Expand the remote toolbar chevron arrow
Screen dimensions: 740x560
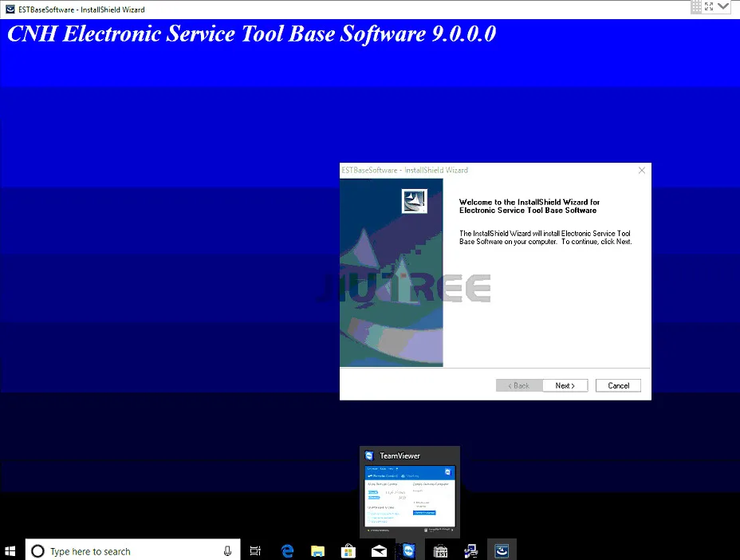click(x=723, y=6)
